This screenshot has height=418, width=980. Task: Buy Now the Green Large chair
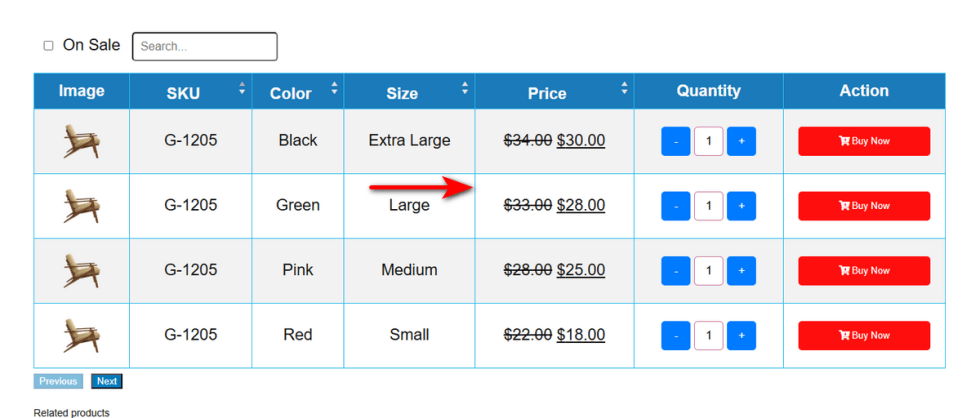864,206
